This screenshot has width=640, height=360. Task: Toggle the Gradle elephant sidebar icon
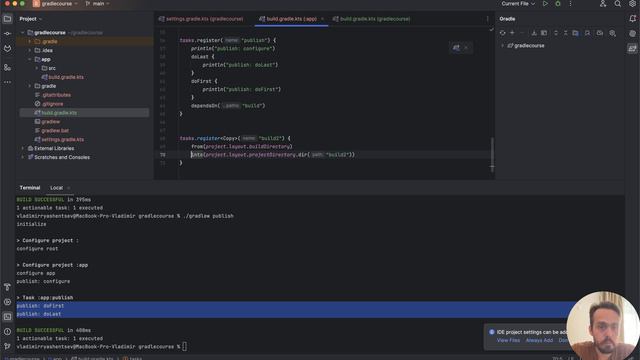[x=632, y=49]
